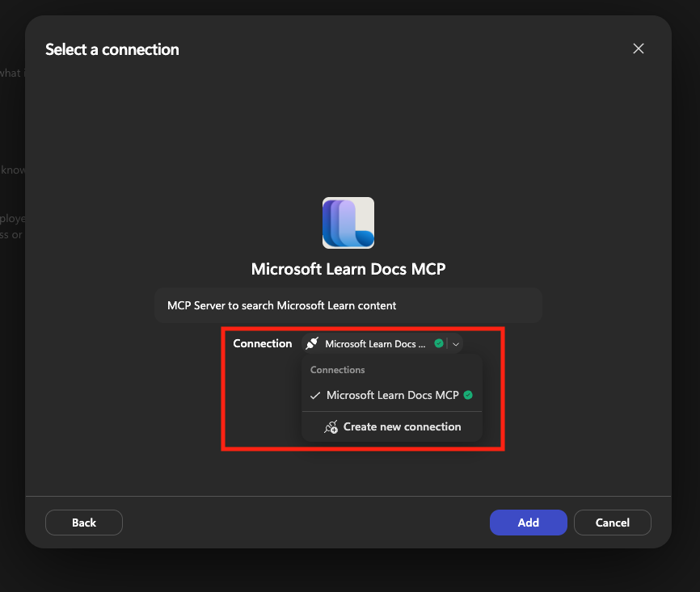Select Microsoft Learn Docs MCP connection entry
The height and width of the screenshot is (592, 700).
392,395
